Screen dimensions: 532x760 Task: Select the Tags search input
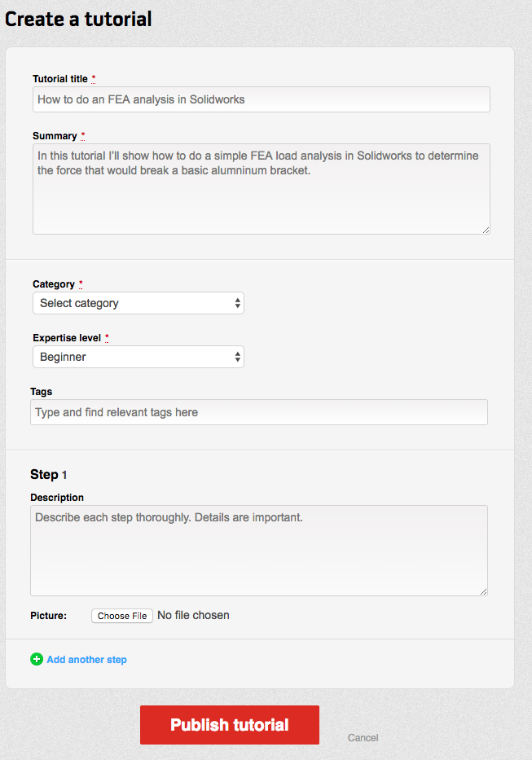(258, 412)
